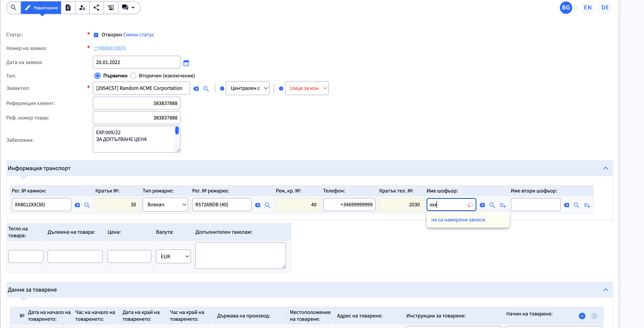Search for truck registration number

click(87, 205)
